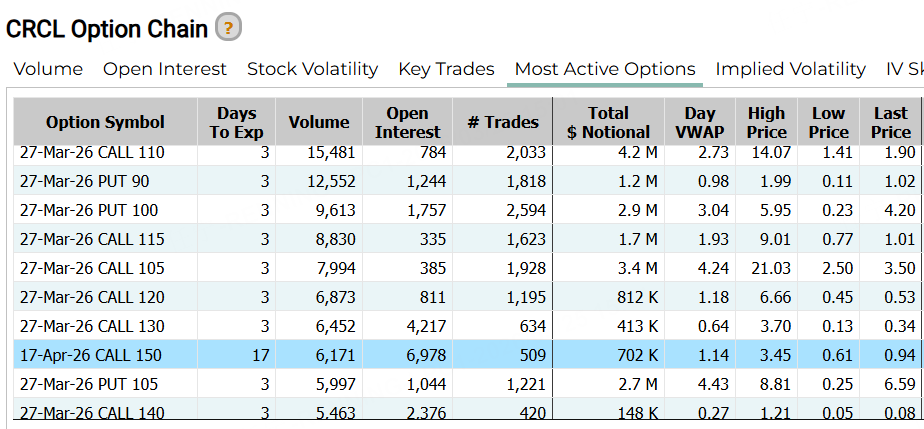
Task: Select the Most Active Options tab
Action: 604,69
